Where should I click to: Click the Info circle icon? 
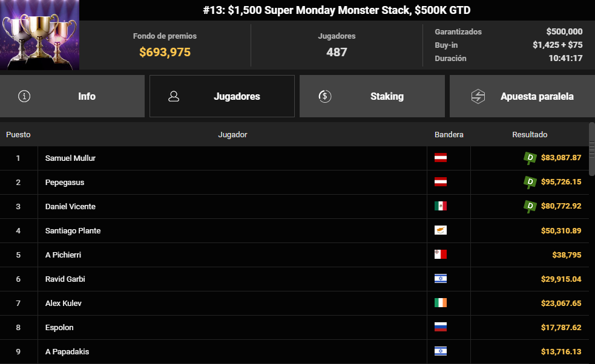[24, 96]
